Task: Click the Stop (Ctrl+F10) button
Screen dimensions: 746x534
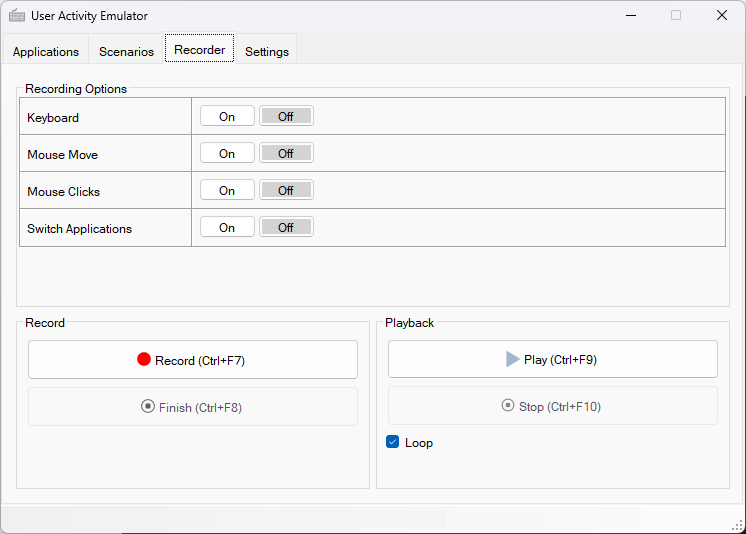Action: point(553,406)
